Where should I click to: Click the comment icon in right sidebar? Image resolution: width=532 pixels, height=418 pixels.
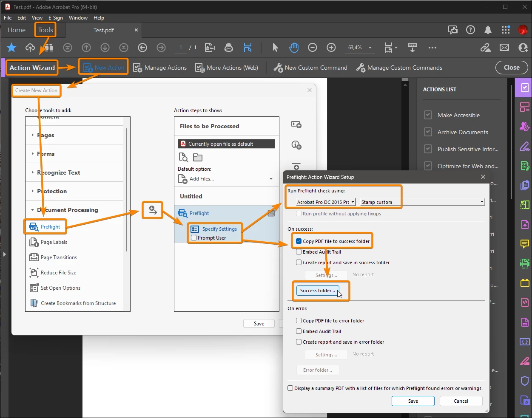525,244
